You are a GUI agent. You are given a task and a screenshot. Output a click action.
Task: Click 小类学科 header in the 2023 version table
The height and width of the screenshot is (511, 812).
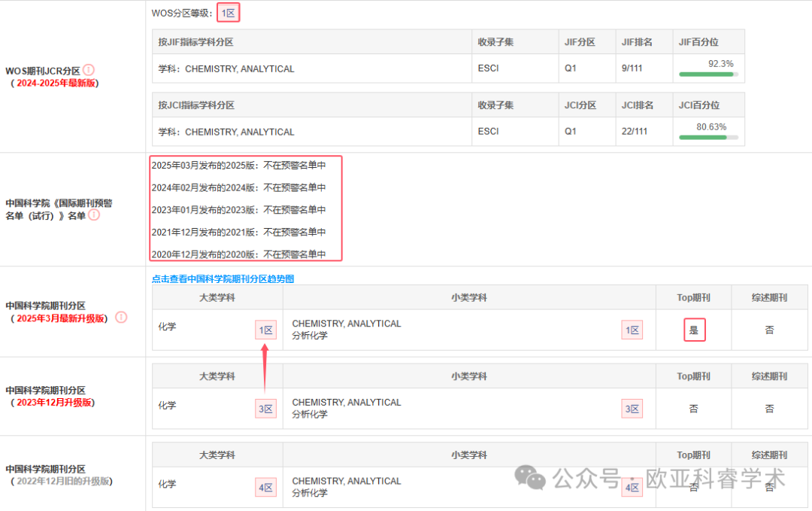point(469,376)
